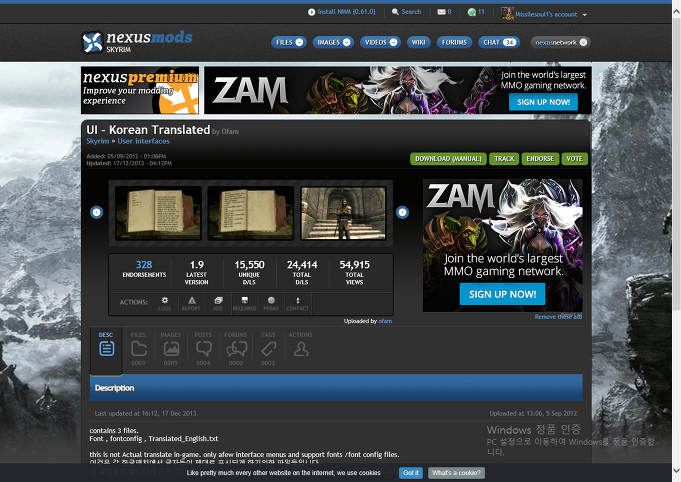Open the Skyrim breadcrumb link
Screen dimensions: 681x482
tap(97, 141)
